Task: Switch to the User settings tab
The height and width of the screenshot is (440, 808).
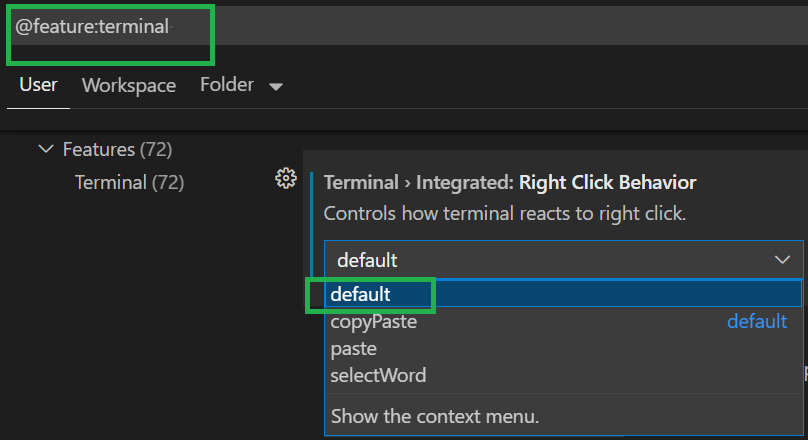Action: click(x=38, y=84)
